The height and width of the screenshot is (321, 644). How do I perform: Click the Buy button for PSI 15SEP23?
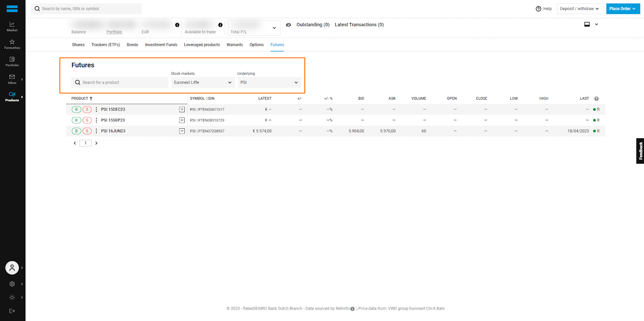tap(76, 120)
